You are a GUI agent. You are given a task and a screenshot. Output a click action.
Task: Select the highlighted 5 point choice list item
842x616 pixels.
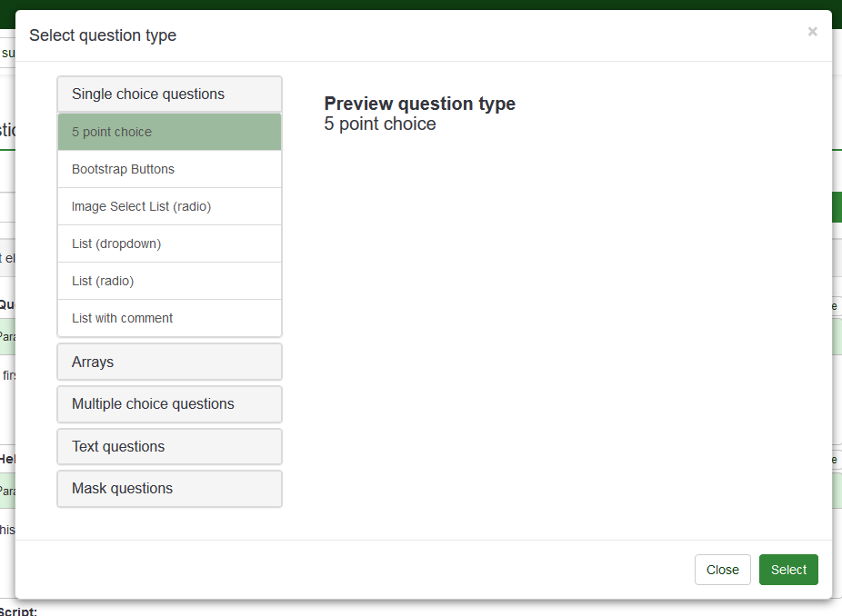169,132
